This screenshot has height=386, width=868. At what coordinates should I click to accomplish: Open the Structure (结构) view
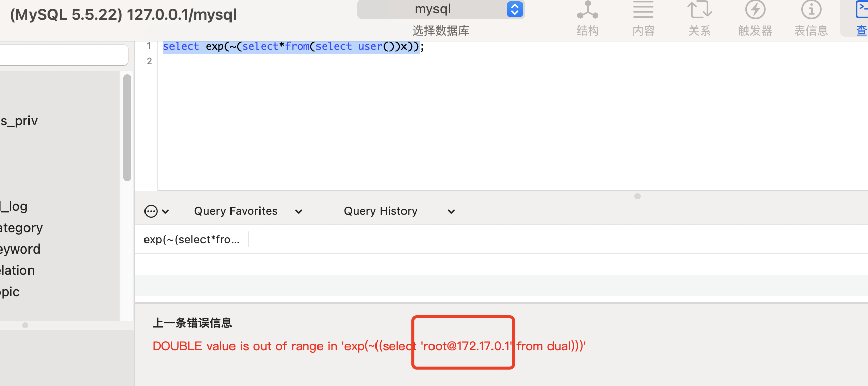[x=588, y=19]
